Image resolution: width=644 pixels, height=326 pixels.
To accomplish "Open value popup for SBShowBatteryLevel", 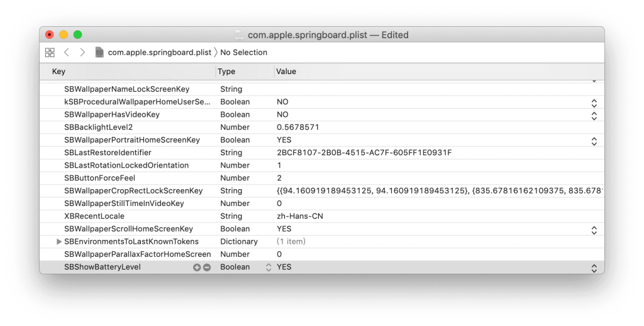I will click(x=594, y=268).
